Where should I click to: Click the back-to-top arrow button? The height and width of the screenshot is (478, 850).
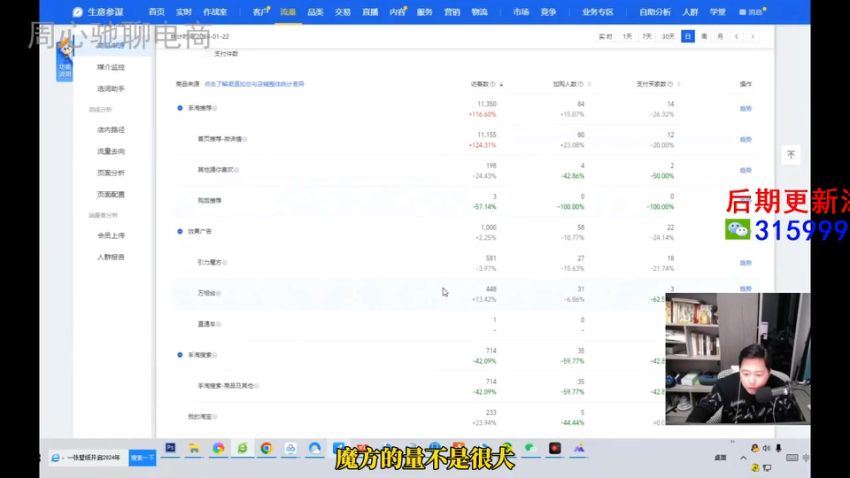(791, 155)
